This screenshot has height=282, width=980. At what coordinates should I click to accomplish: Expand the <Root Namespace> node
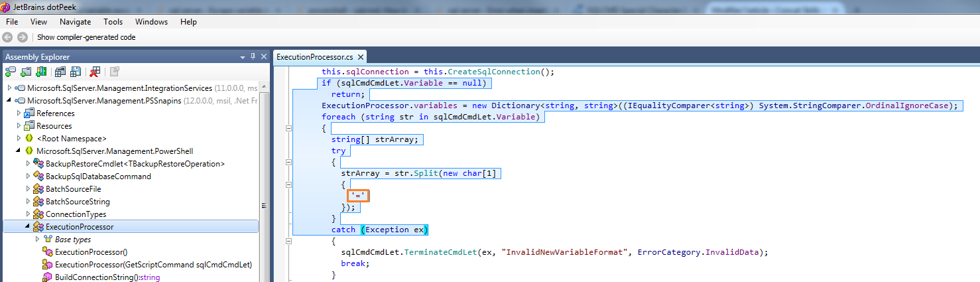[x=19, y=139]
